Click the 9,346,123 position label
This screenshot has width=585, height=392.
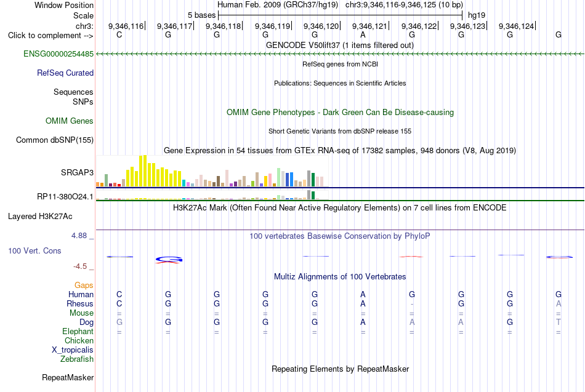tap(467, 26)
